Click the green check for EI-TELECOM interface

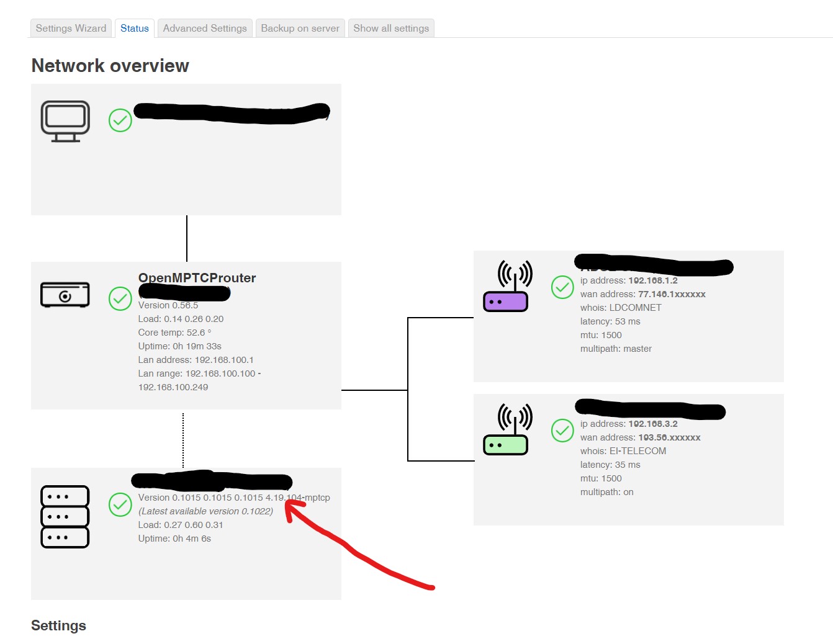[x=562, y=431]
